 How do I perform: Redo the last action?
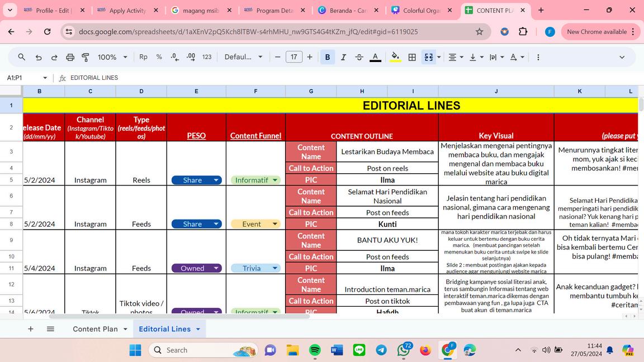[54, 58]
